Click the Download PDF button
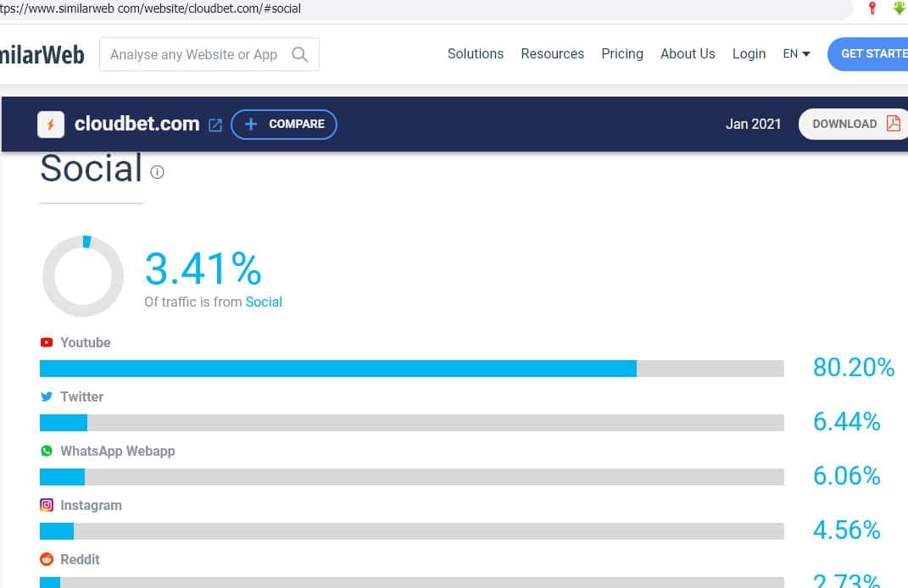Viewport: 908px width, 588px height. 854,124
